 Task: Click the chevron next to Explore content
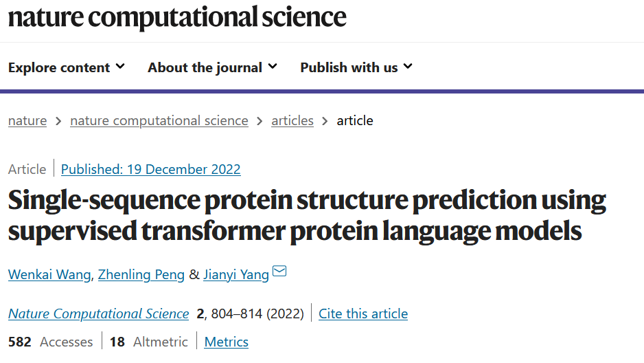click(x=121, y=67)
